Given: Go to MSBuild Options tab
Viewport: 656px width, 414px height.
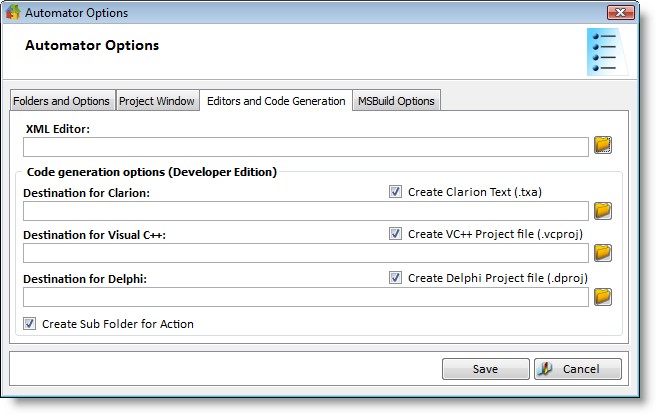Looking at the screenshot, I should (x=396, y=101).
